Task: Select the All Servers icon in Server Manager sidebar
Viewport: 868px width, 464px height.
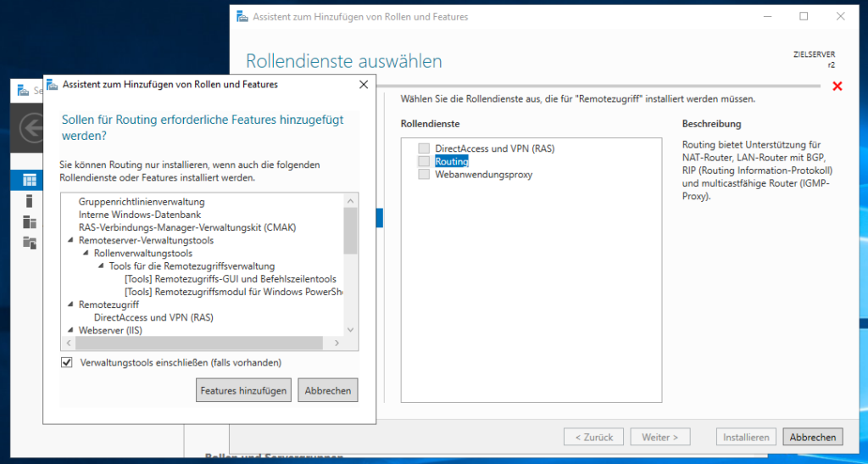Action: click(x=30, y=221)
